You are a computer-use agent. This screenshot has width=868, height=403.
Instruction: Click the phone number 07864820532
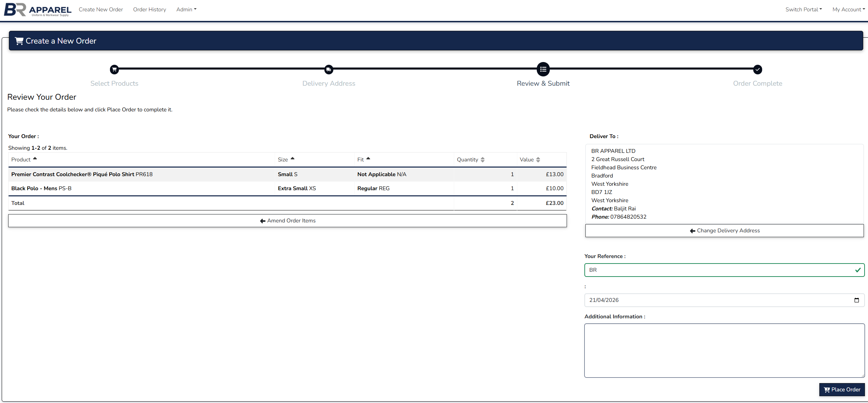(x=628, y=217)
